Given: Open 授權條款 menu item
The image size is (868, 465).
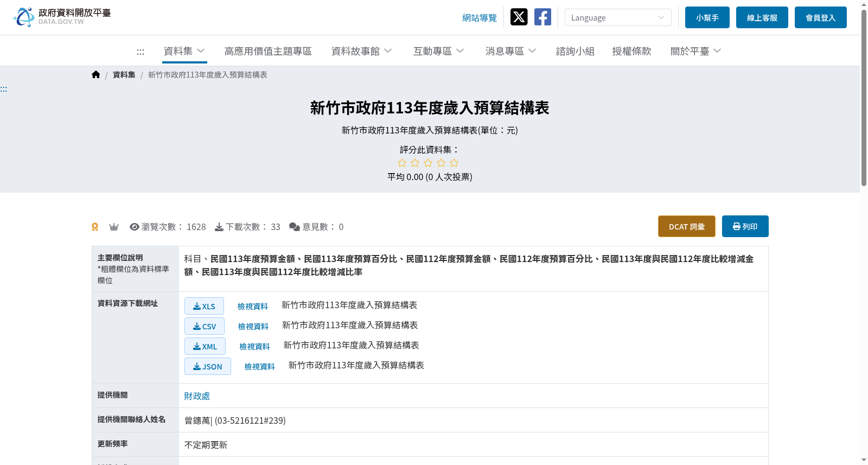Looking at the screenshot, I should [631, 51].
